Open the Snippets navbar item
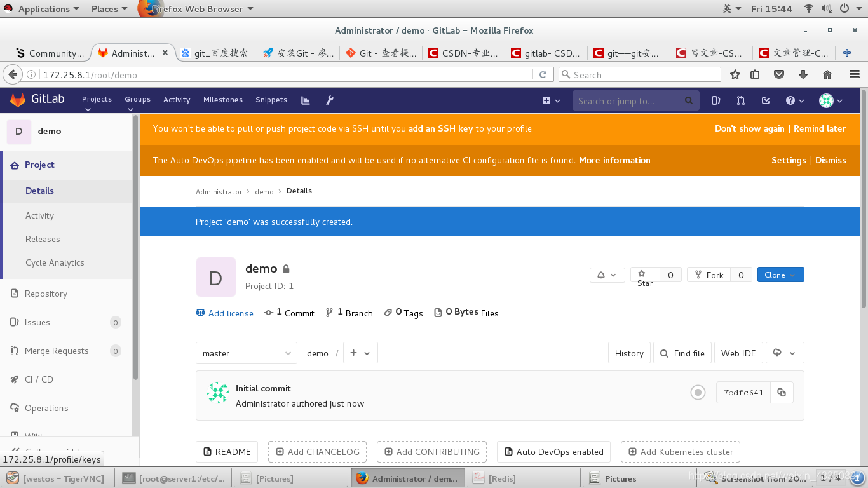The width and height of the screenshot is (868, 488). [271, 100]
